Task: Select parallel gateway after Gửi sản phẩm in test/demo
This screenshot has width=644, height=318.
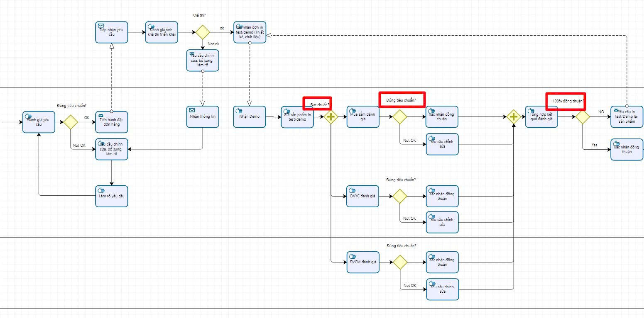Action: pyautogui.click(x=331, y=117)
